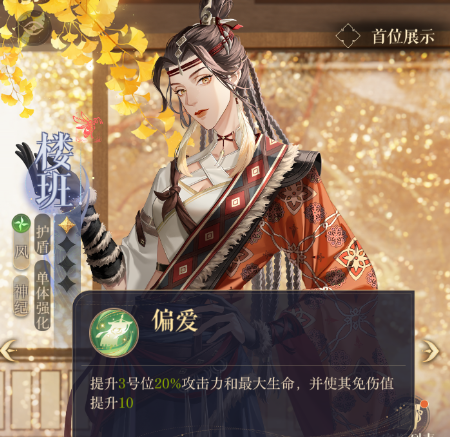Viewport: 450px width, 437px height.
Task: Click the 楼班 character name
Action: [54, 169]
